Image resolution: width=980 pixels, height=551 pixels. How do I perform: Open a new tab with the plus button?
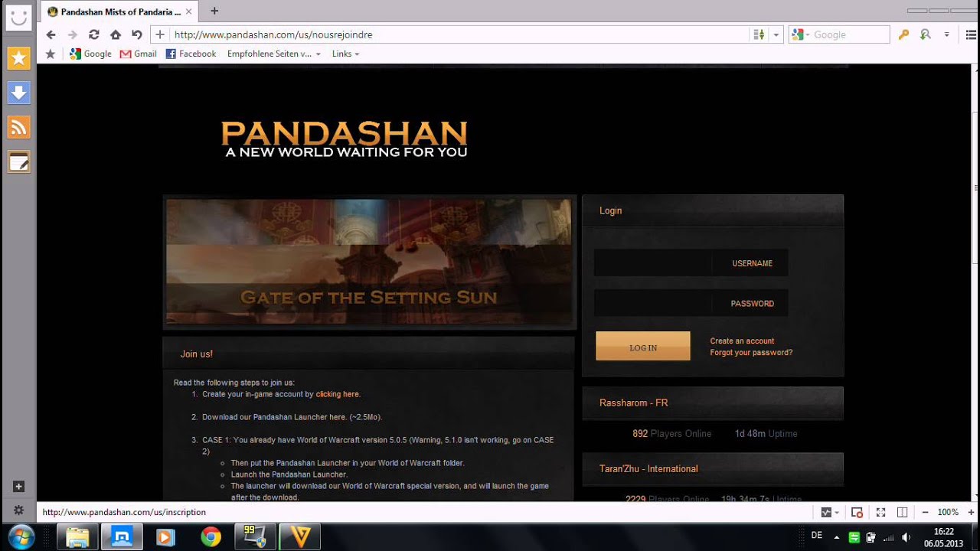tap(214, 11)
